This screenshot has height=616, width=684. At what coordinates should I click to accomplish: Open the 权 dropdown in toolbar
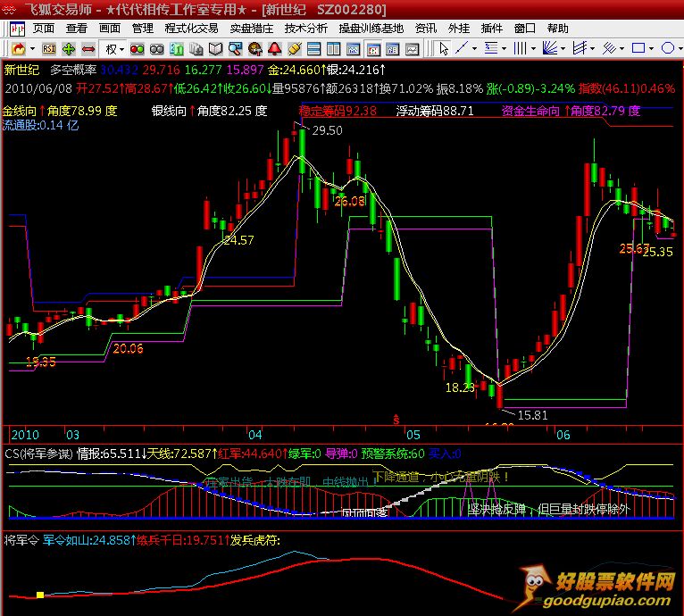click(113, 48)
